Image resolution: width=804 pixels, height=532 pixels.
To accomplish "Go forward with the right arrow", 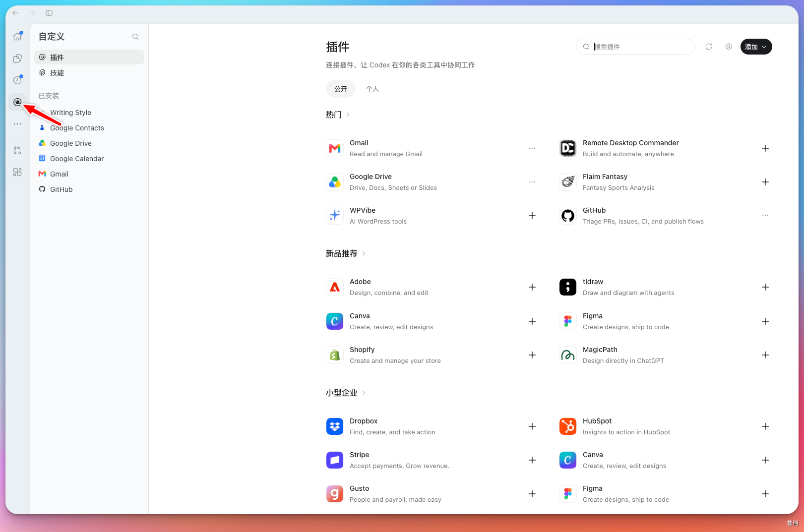I will pyautogui.click(x=32, y=13).
